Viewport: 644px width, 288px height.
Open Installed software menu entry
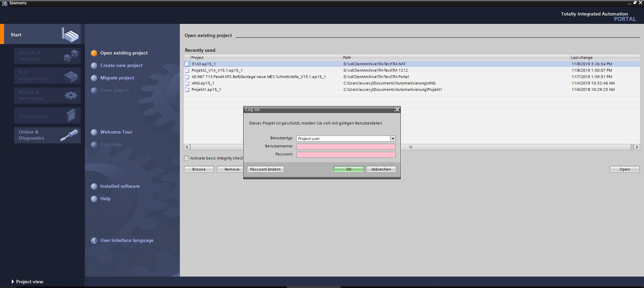click(120, 186)
